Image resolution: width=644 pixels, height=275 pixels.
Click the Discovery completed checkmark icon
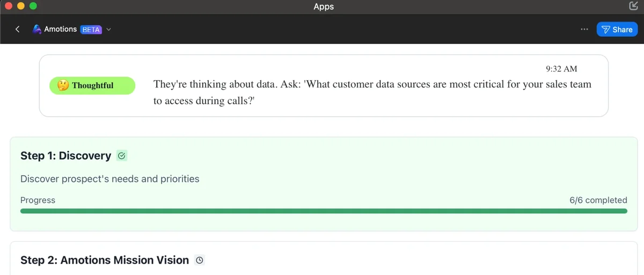click(x=122, y=156)
